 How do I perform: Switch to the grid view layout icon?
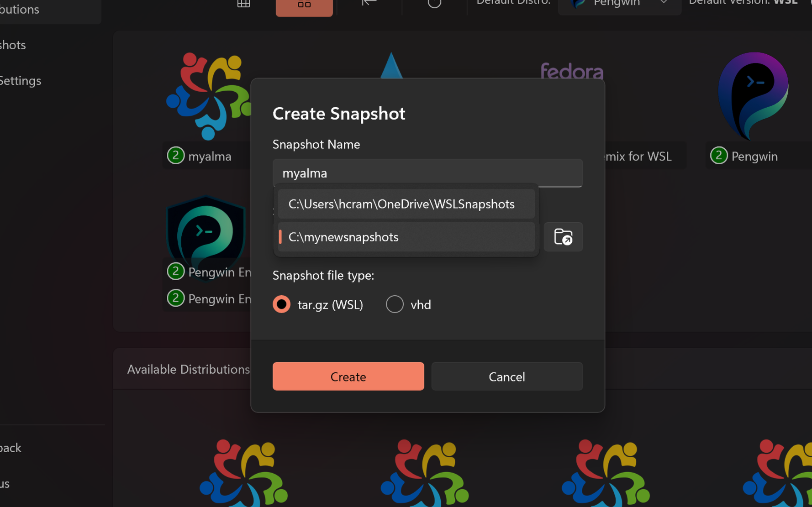coord(243,4)
